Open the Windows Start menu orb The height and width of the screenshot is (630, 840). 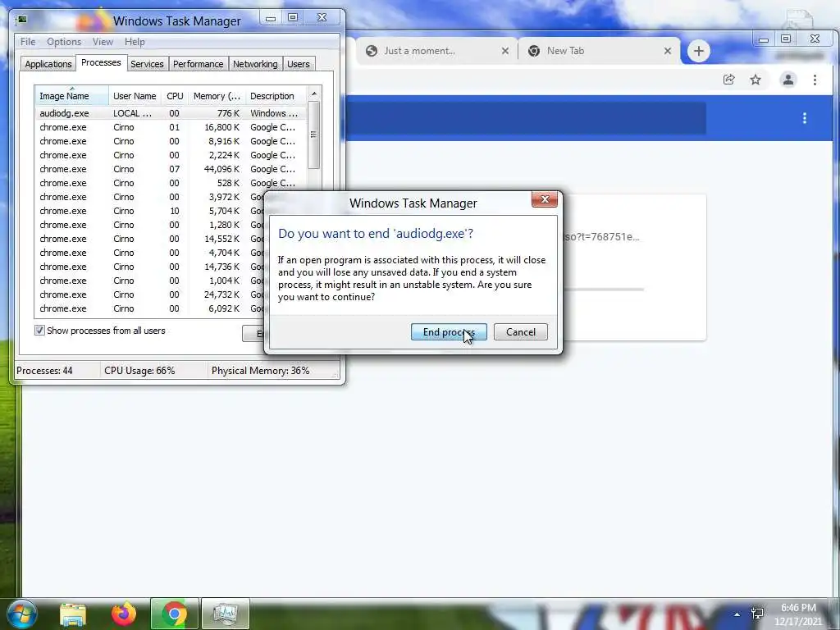pyautogui.click(x=22, y=614)
